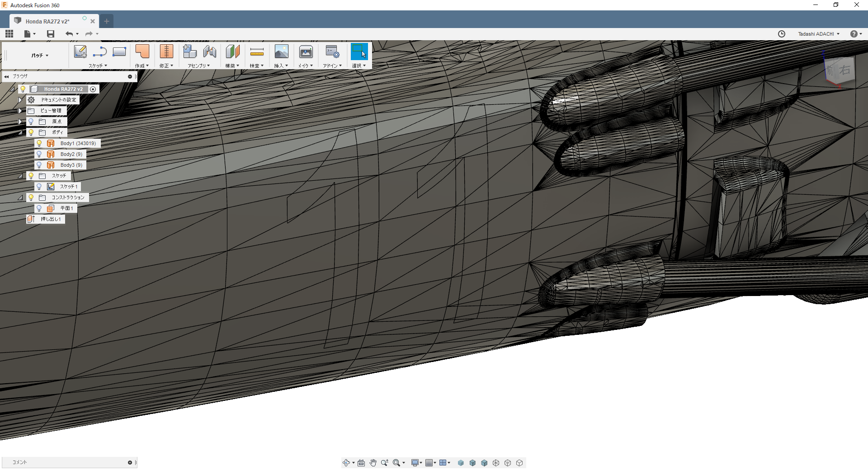Open the Insert image icon
868x470 pixels.
pyautogui.click(x=281, y=52)
